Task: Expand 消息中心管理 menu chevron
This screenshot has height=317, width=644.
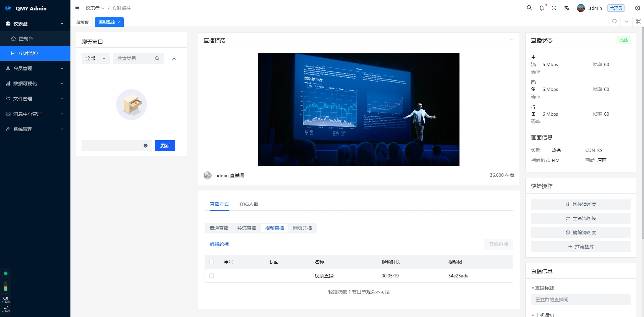Action: (x=62, y=114)
